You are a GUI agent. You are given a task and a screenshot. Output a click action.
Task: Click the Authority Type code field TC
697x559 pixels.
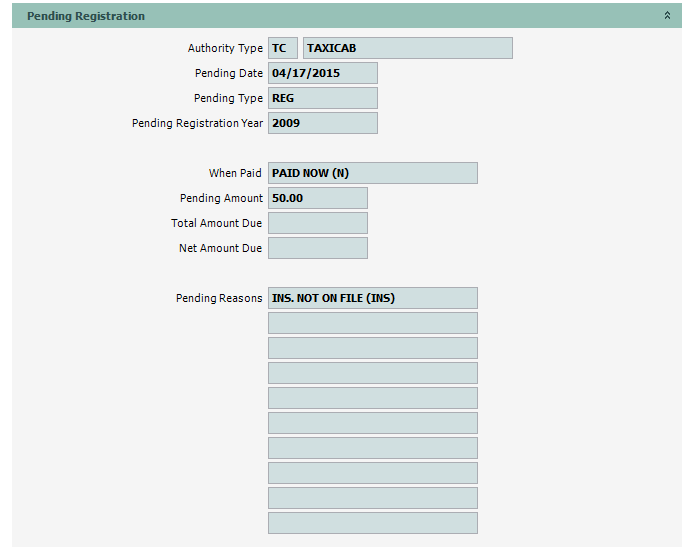(x=283, y=48)
